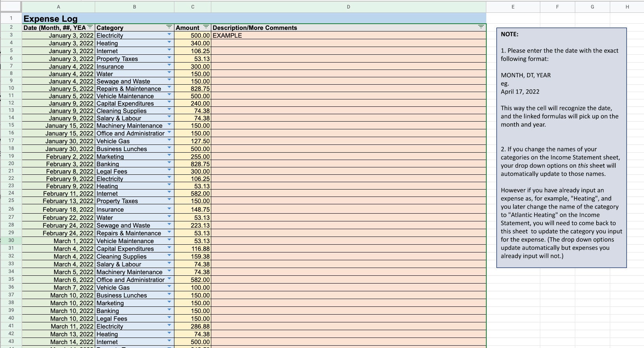644x348 pixels.
Task: Select the empty description cell for row 20
Action: point(348,164)
